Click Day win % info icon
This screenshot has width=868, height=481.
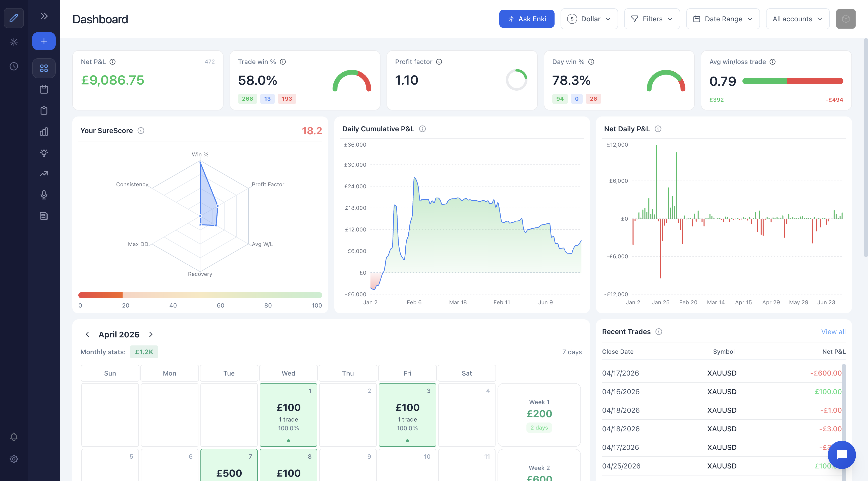(591, 62)
